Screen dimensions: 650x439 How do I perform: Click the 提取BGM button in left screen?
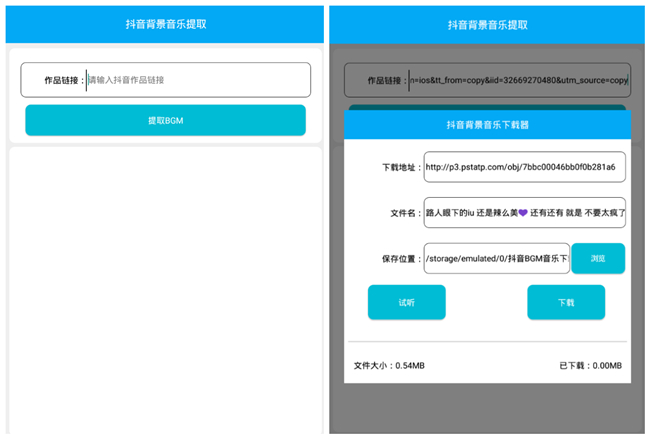pyautogui.click(x=165, y=120)
